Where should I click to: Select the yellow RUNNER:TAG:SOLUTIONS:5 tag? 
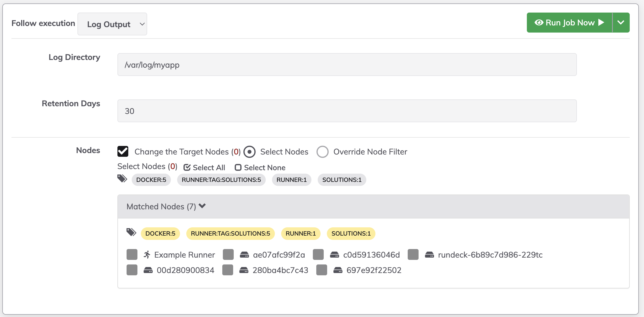coord(230,234)
